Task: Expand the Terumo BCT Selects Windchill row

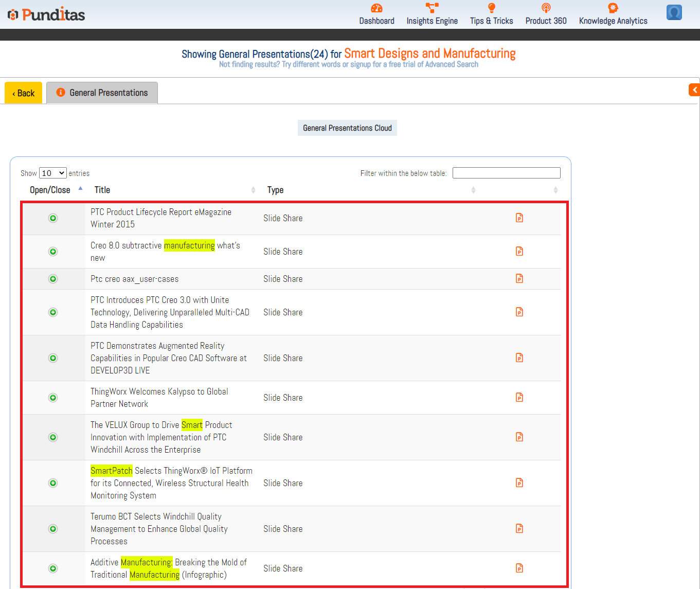Action: tap(53, 529)
